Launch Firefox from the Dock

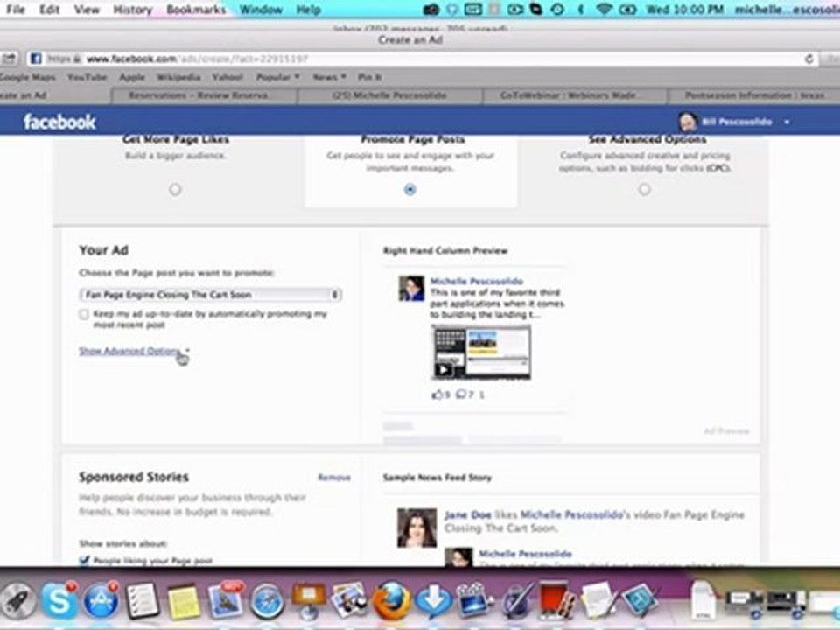[x=392, y=601]
